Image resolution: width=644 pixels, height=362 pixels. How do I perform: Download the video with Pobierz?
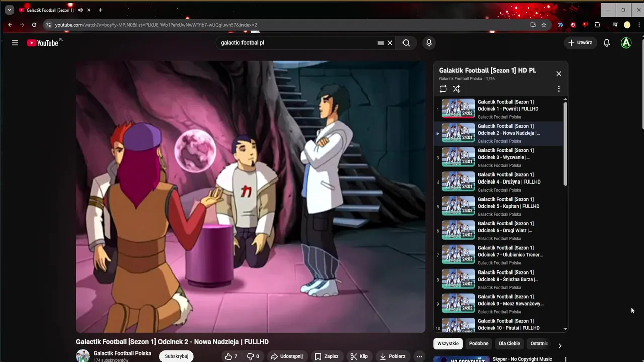point(392,356)
